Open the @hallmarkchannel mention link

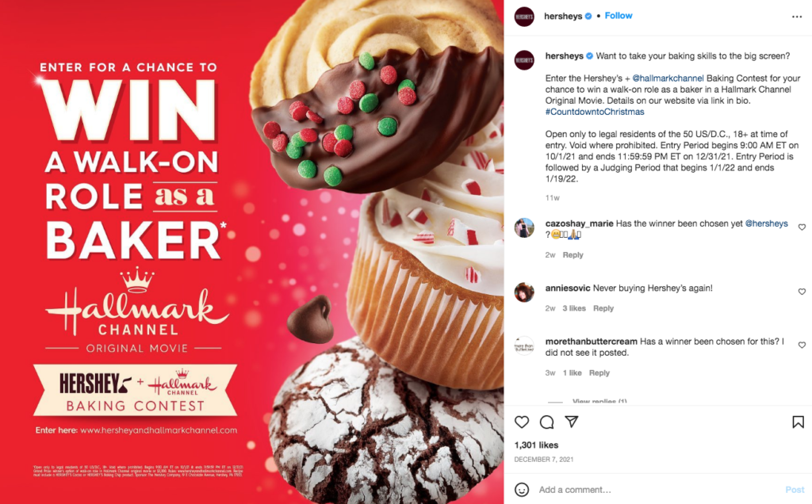tap(668, 78)
